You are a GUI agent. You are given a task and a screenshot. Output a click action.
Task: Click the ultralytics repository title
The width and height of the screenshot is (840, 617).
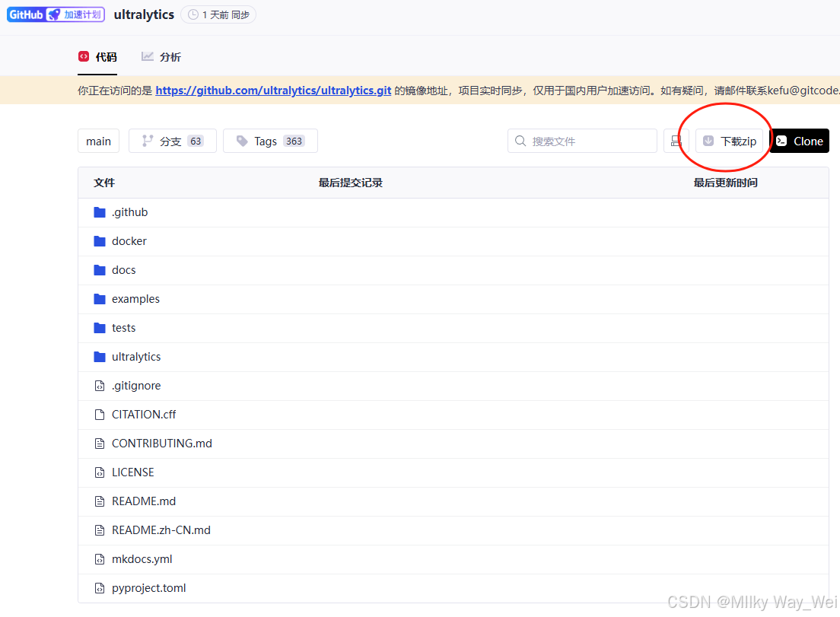pos(144,14)
